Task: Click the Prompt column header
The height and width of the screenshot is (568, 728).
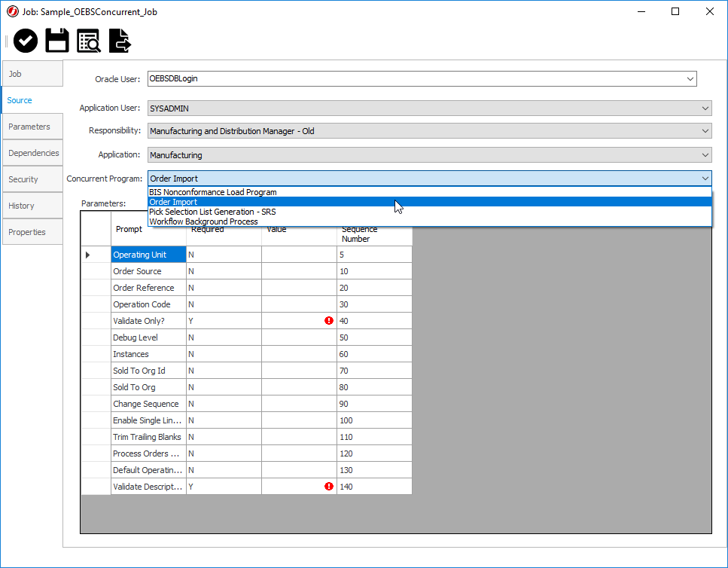Action: 148,229
